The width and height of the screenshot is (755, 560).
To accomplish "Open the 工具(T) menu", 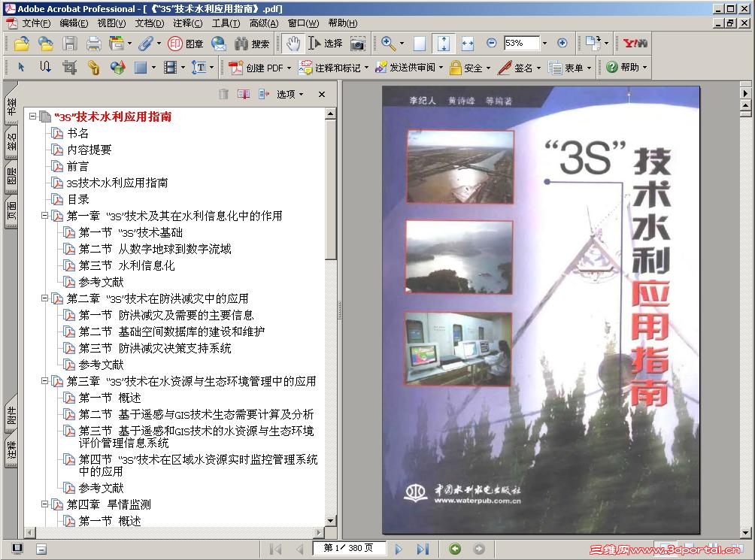I will coord(226,23).
